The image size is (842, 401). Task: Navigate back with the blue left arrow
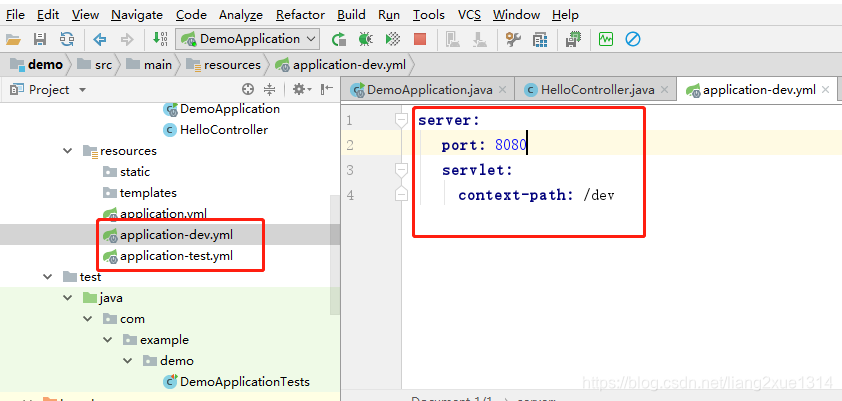[100, 39]
